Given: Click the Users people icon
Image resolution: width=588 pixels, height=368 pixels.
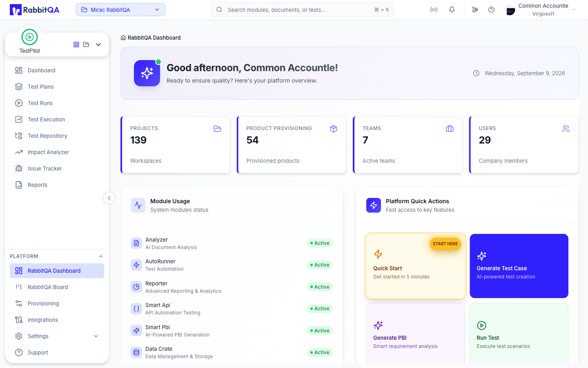Looking at the screenshot, I should (x=566, y=129).
